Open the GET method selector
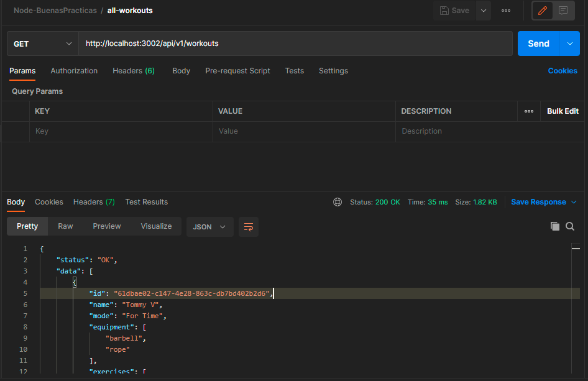Screen dimensions: 588x381 coord(42,44)
